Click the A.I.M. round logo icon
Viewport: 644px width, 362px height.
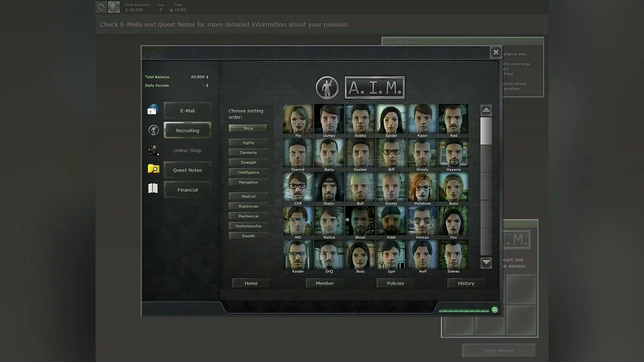pyautogui.click(x=327, y=87)
